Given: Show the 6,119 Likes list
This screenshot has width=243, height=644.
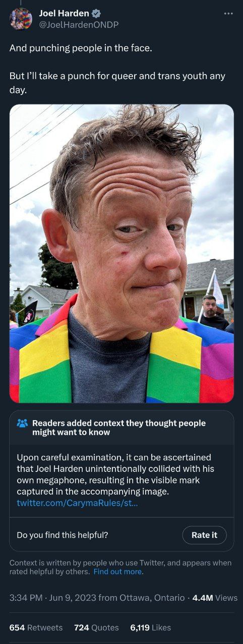Looking at the screenshot, I should (x=150, y=627).
